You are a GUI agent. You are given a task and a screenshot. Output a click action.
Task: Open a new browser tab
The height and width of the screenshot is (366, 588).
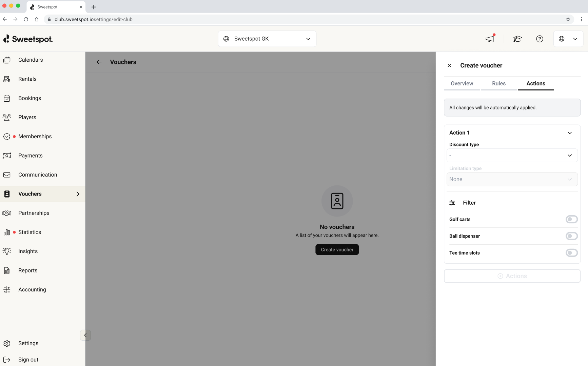click(x=94, y=7)
